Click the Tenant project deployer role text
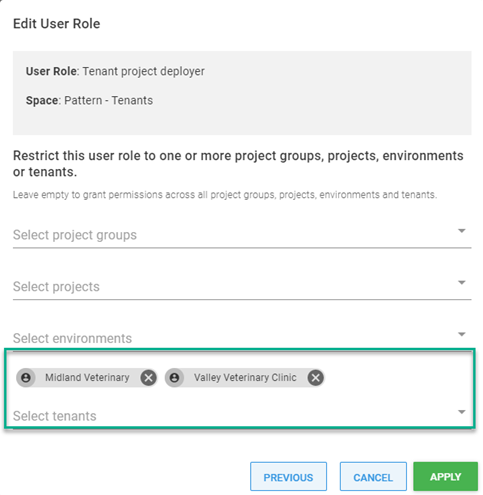 [144, 71]
